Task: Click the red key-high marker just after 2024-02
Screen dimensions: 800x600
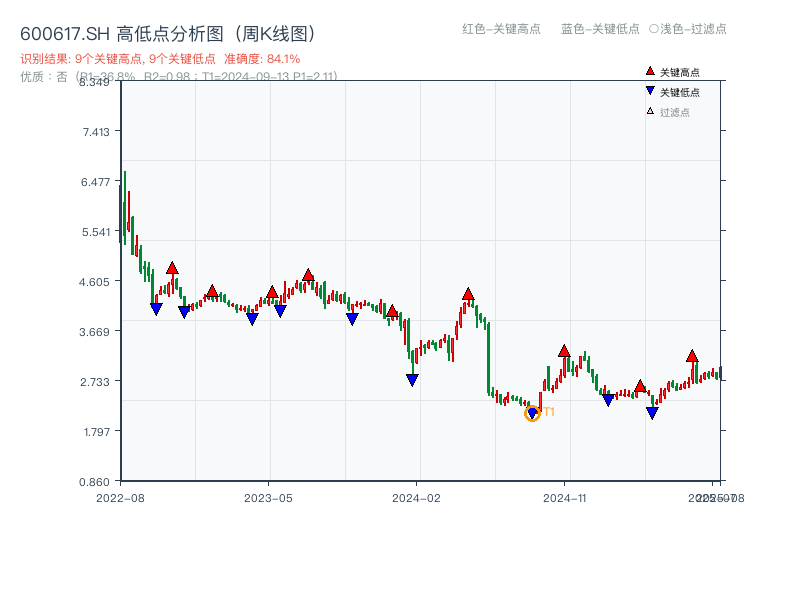Action: pos(468,294)
